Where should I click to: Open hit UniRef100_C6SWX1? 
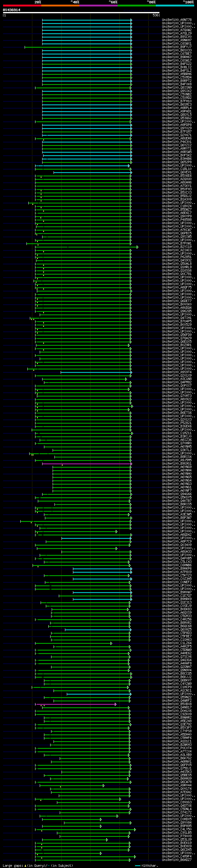(177, 43)
